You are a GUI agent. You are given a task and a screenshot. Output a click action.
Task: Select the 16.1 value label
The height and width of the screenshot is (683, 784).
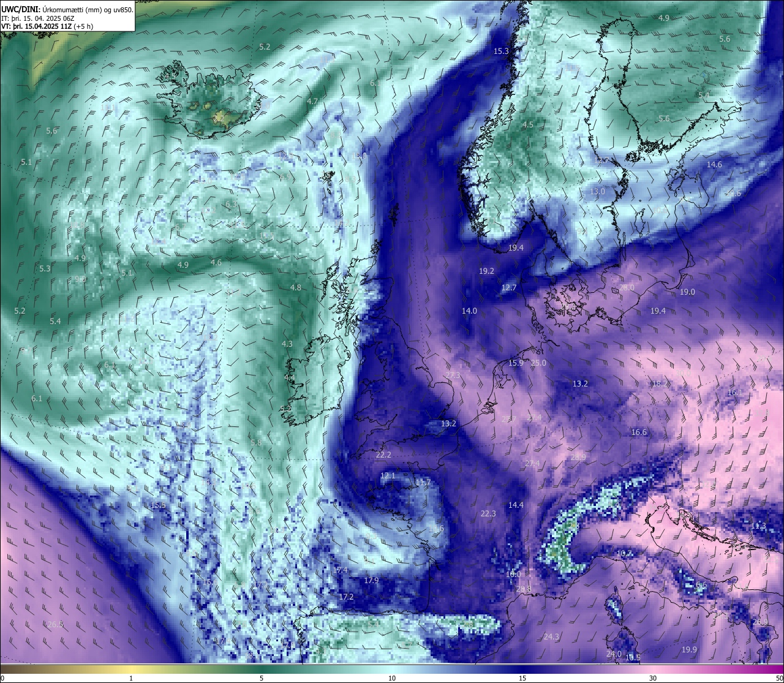734,393
